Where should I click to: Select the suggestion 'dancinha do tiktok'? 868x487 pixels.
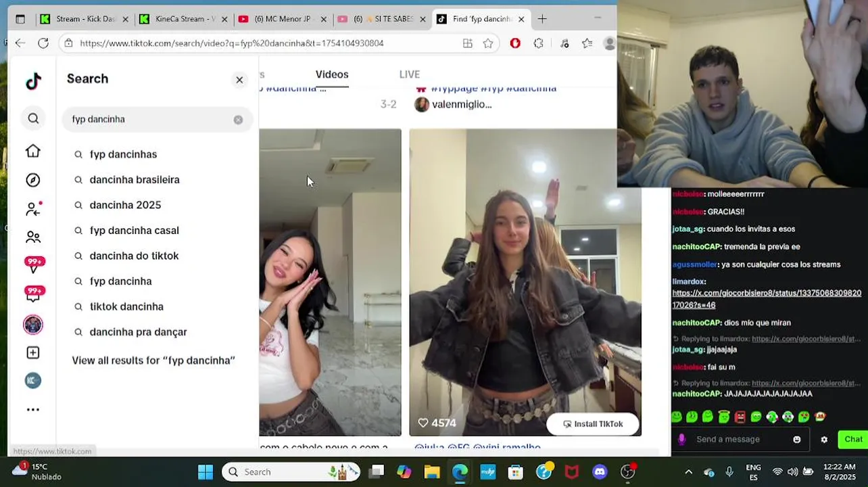click(x=135, y=256)
